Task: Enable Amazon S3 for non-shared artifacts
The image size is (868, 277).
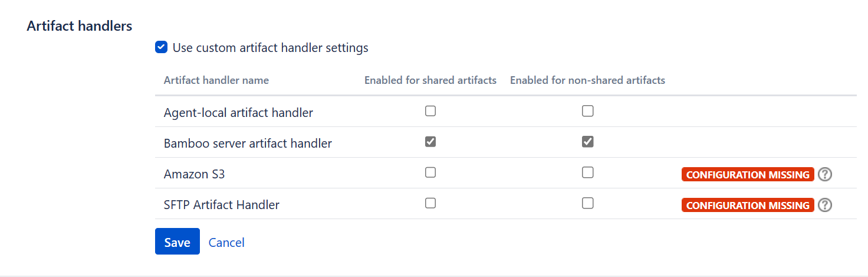Action: pos(587,172)
